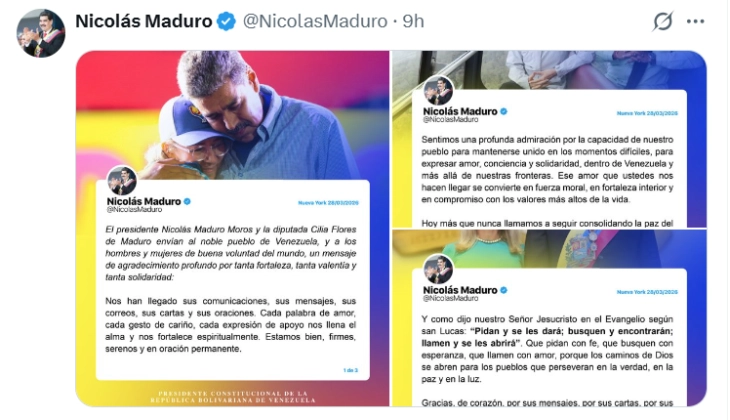
Task: Click the Grok slashed-circle icon
Action: point(662,21)
